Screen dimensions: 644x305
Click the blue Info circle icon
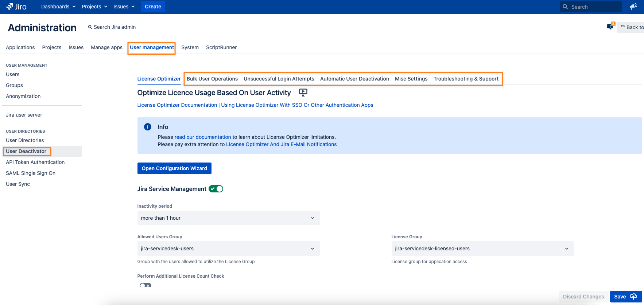pos(148,127)
